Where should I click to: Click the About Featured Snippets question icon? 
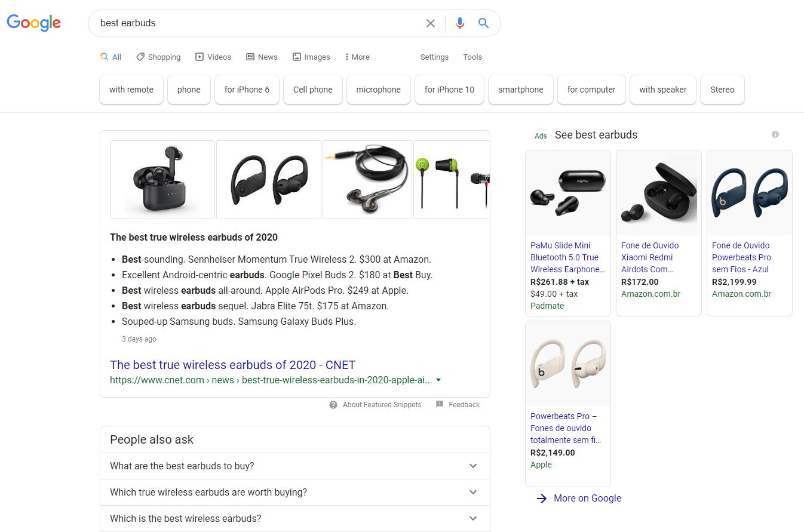pos(333,405)
